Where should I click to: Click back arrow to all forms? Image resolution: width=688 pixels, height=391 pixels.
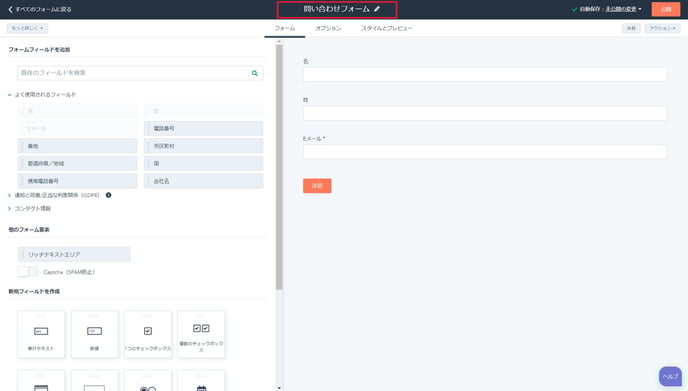pyautogui.click(x=11, y=9)
